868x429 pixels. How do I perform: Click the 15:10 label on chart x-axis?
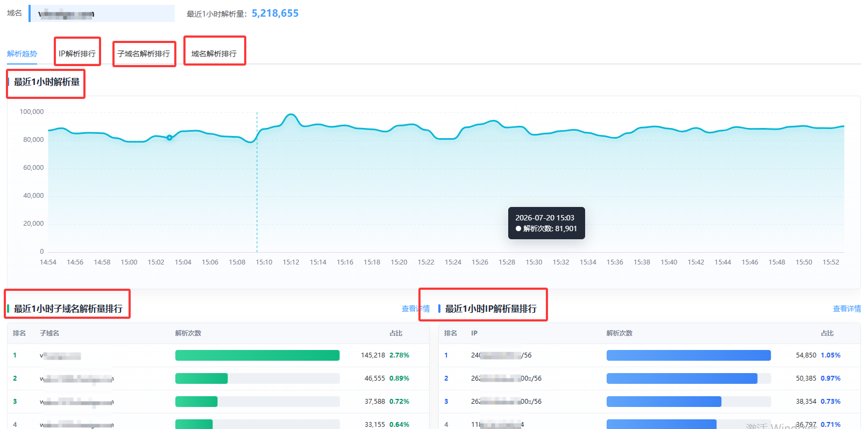click(264, 262)
